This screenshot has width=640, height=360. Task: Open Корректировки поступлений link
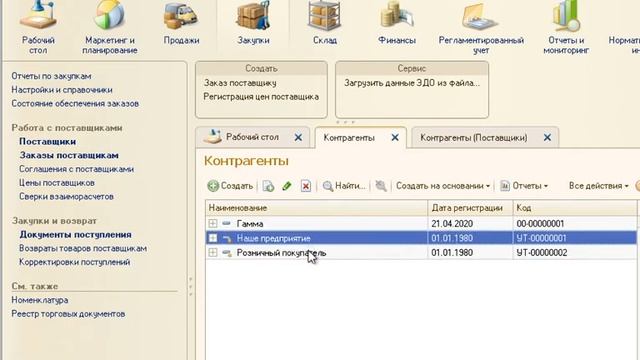click(74, 262)
